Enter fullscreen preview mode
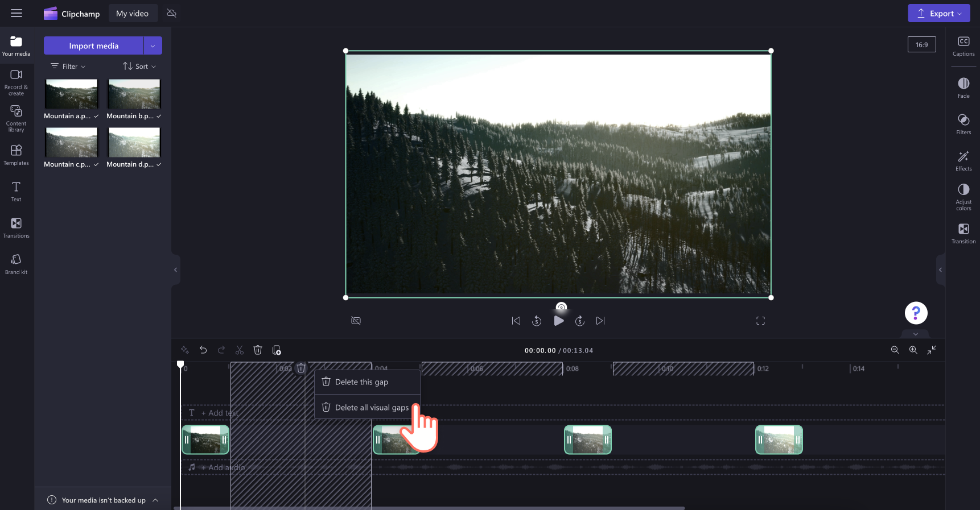 [760, 321]
